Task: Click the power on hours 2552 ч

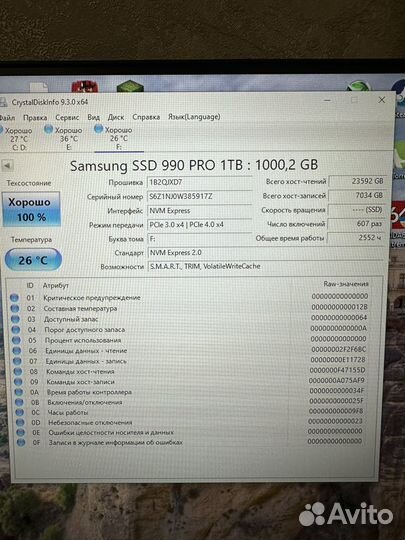Action: [x=355, y=238]
